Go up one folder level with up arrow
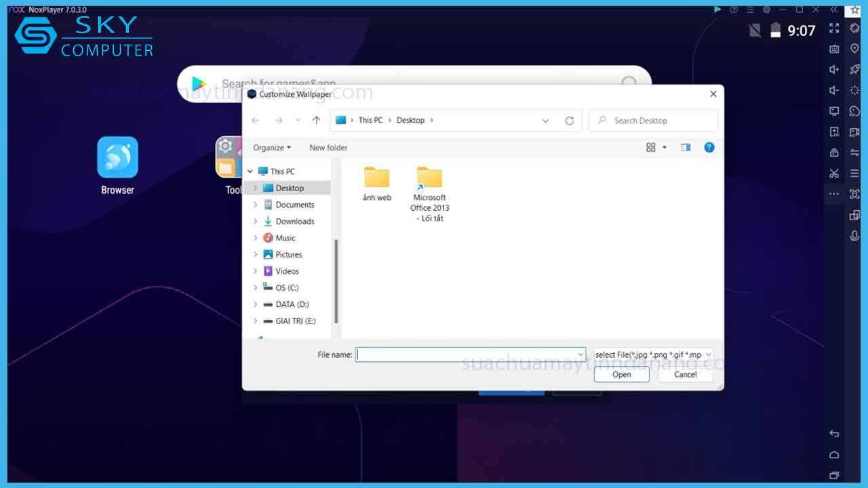This screenshot has width=868, height=488. coord(316,121)
